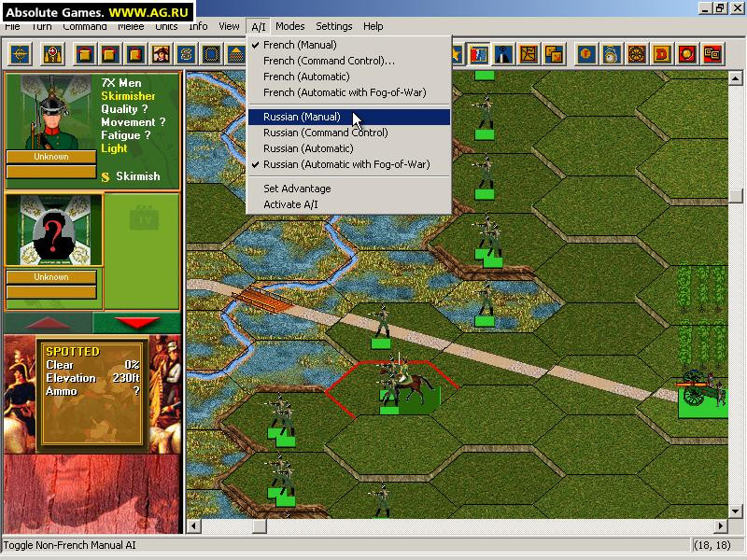This screenshot has width=747, height=560.
Task: Click the road perspective toolbar icon
Action: pyautogui.click(x=503, y=54)
